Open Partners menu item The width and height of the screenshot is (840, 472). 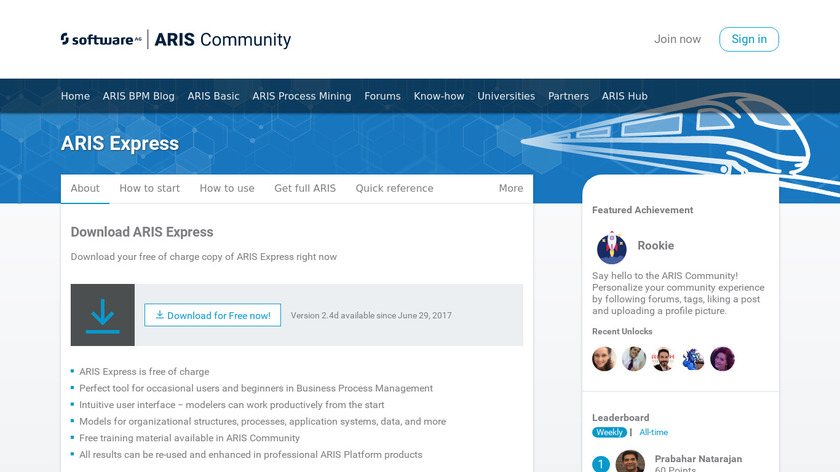(x=568, y=96)
